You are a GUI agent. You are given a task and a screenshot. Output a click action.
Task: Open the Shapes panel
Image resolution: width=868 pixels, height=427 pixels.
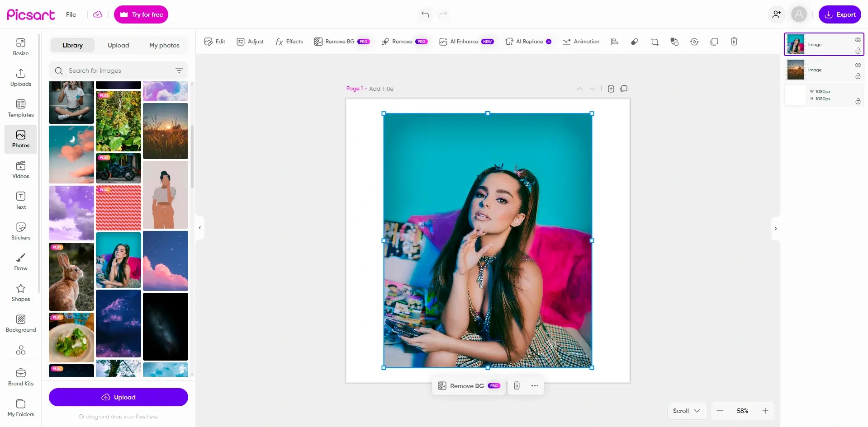(x=20, y=293)
